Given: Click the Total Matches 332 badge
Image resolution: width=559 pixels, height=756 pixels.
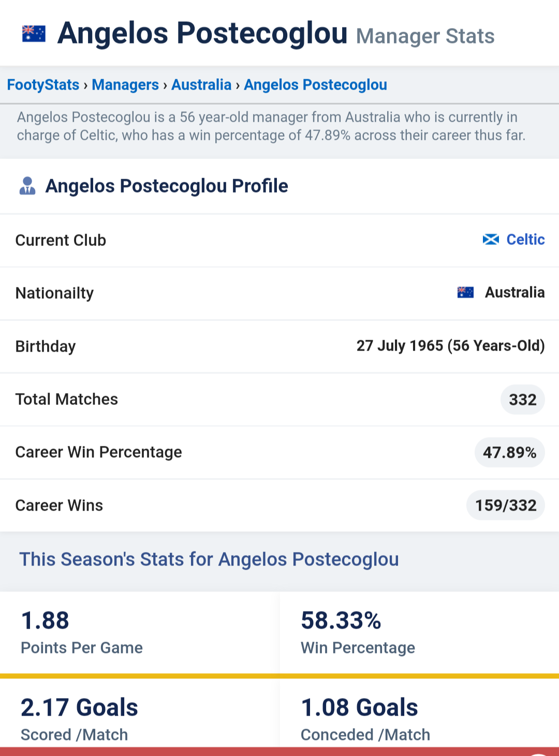Looking at the screenshot, I should tap(523, 400).
